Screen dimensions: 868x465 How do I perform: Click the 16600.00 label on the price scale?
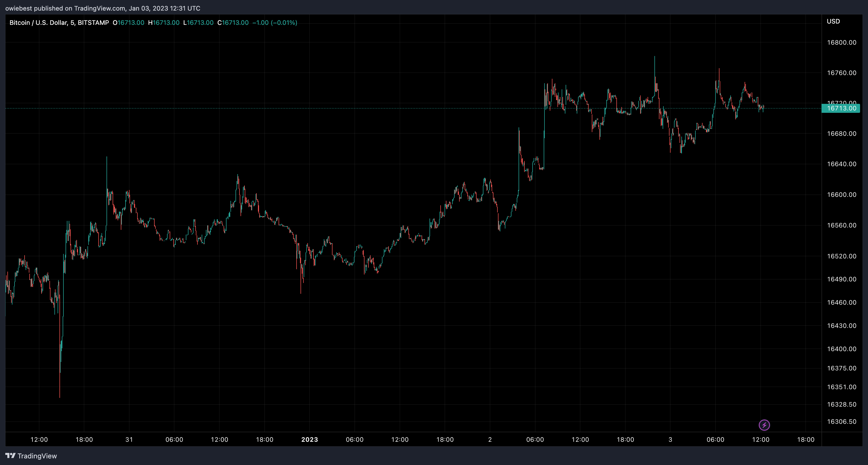coord(841,195)
